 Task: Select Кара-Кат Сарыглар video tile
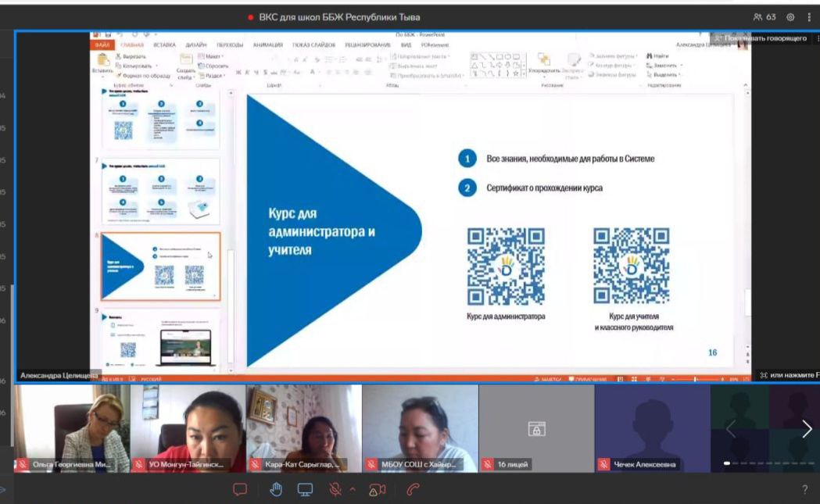[304, 429]
